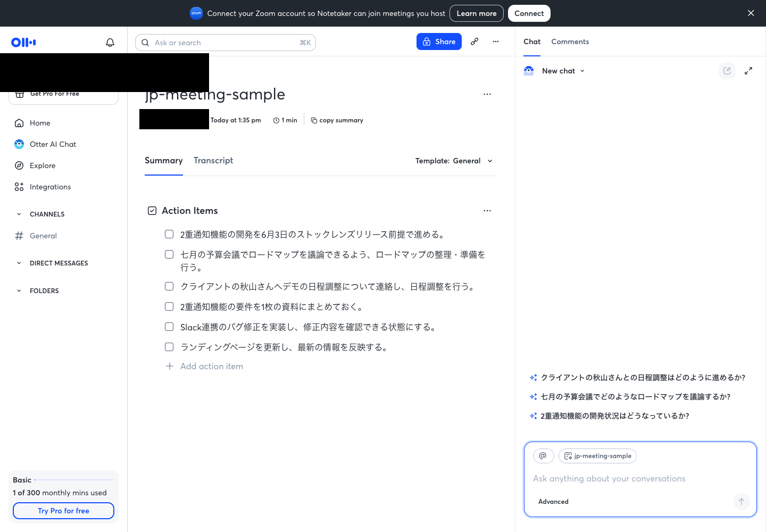Click the General channel hash icon
766x532 pixels.
pos(19,236)
